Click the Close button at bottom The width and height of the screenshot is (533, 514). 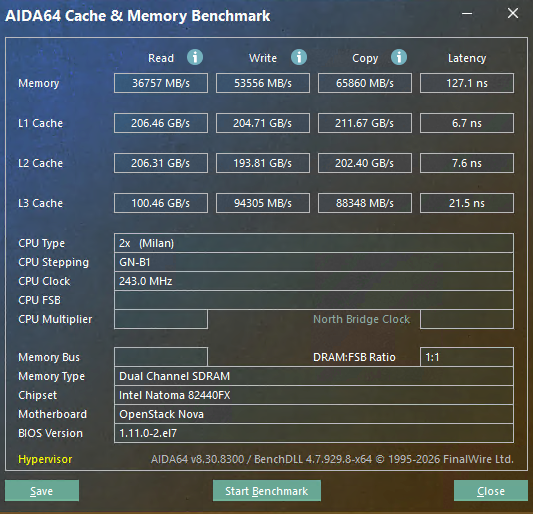point(491,491)
